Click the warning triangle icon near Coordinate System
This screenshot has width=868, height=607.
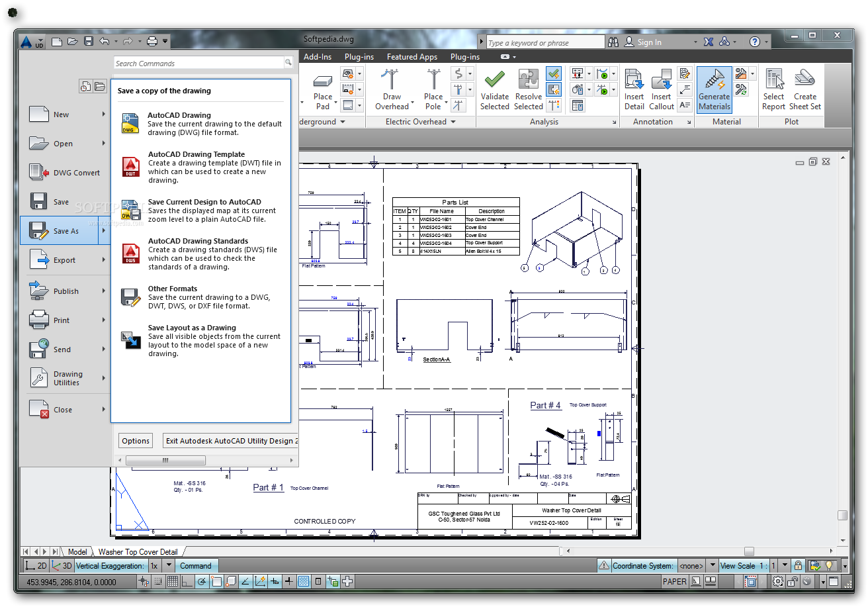coord(604,566)
